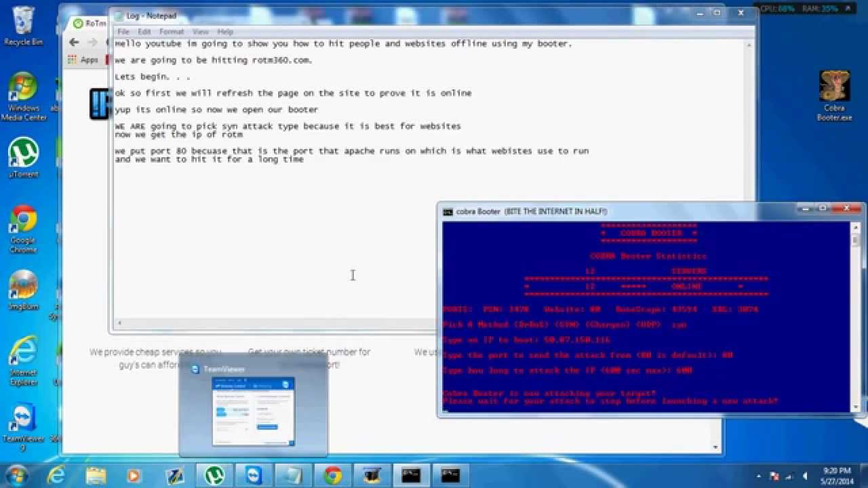Image resolution: width=868 pixels, height=488 pixels.
Task: Click the 'Lets begin. . .' line in Notepad
Action: (152, 77)
